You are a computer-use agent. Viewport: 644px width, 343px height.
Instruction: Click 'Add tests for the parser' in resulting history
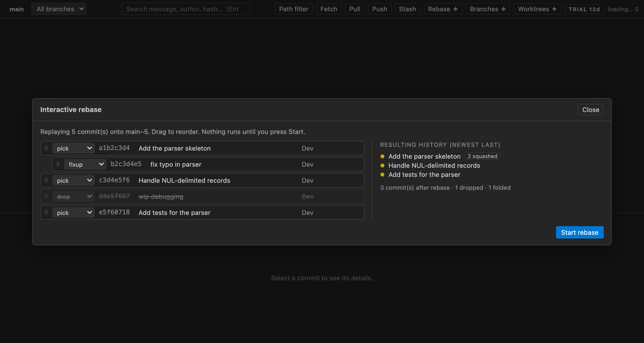[x=424, y=174]
